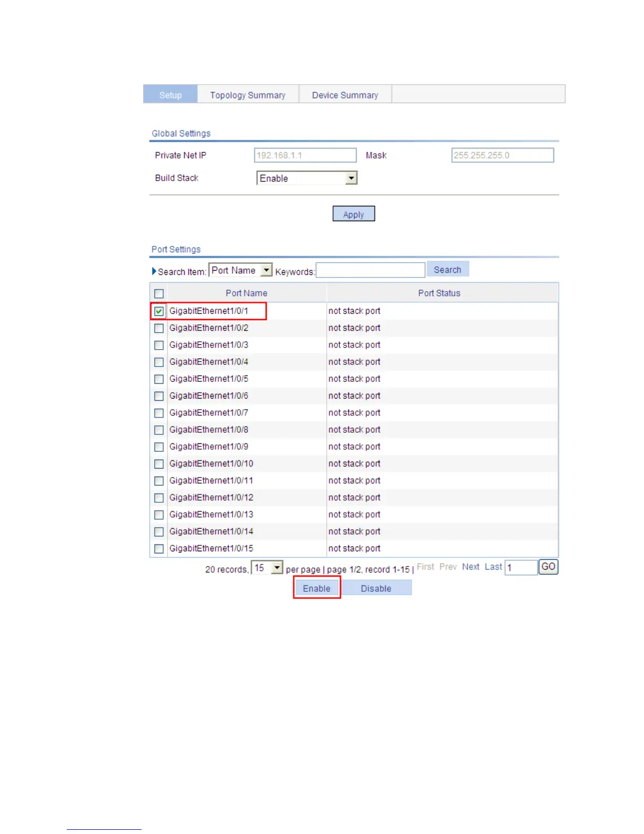Open the Device Summary tab
The width and height of the screenshot is (644, 834).
pos(345,95)
